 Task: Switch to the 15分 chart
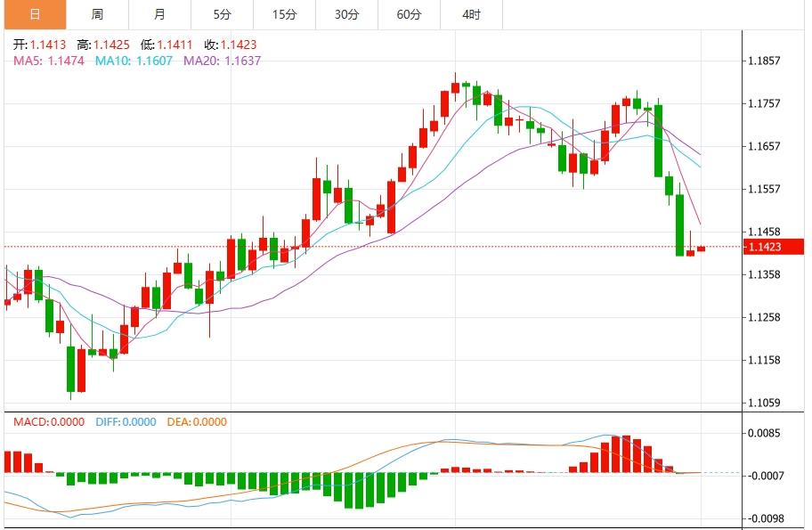(x=283, y=14)
